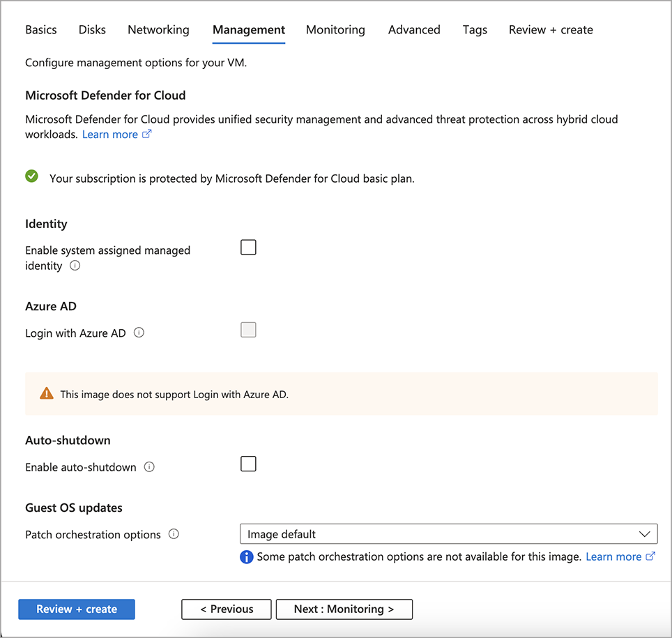Viewport: 672px width, 638px height.
Task: Open the Defender for Cloud Learn more link
Action: [109, 134]
